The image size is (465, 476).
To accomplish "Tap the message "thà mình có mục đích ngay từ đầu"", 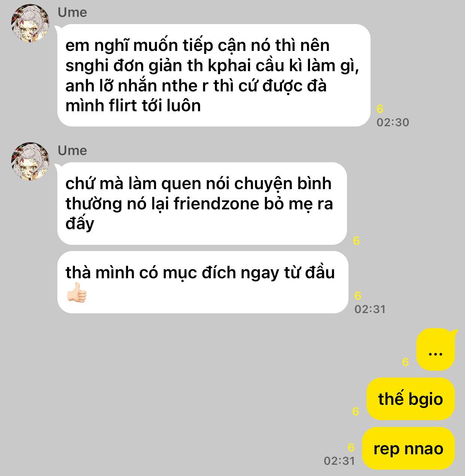I will (x=203, y=282).
